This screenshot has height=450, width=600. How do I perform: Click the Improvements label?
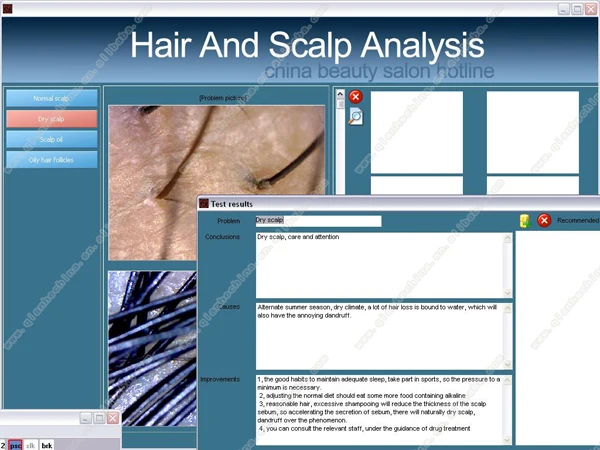tap(220, 379)
